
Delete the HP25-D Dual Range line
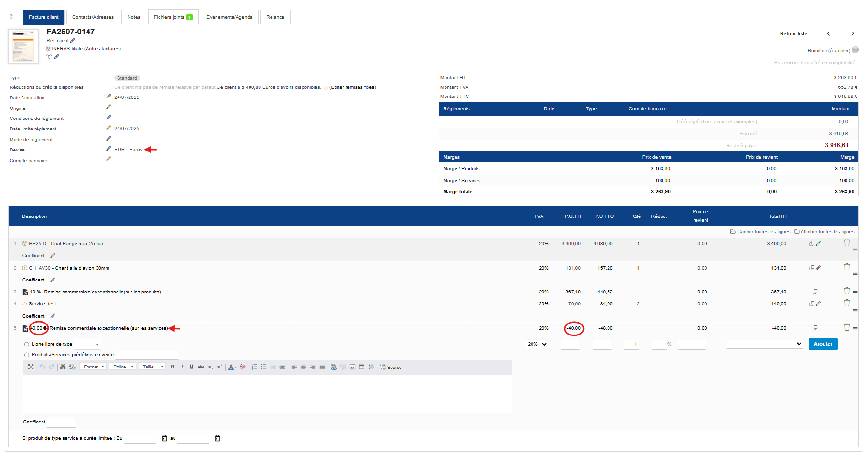click(846, 243)
